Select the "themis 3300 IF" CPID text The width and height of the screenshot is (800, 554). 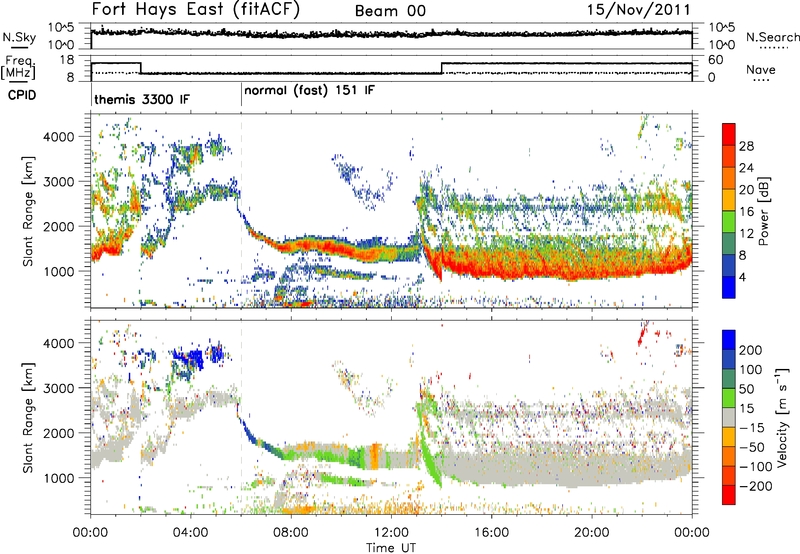click(142, 99)
